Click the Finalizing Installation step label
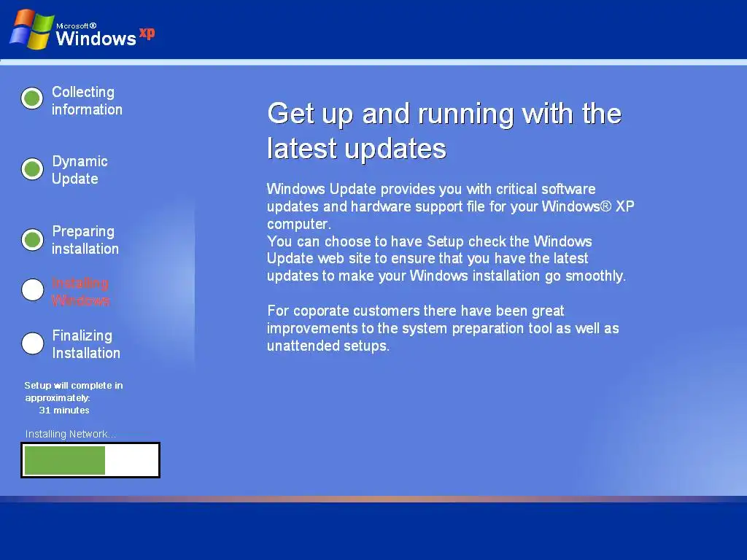 click(86, 344)
